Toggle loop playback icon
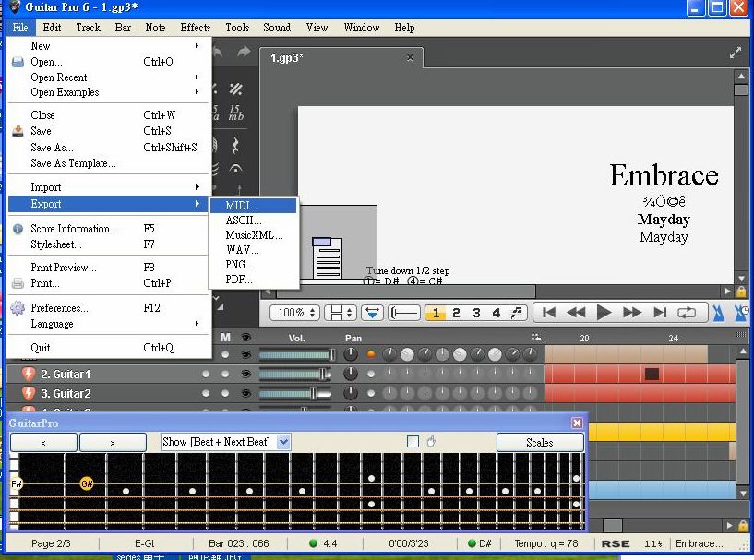The width and height of the screenshot is (754, 560). coord(687,313)
